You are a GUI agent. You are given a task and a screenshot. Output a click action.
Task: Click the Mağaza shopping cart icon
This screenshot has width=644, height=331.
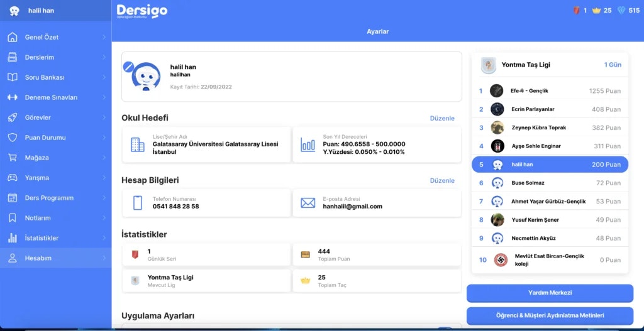click(13, 158)
